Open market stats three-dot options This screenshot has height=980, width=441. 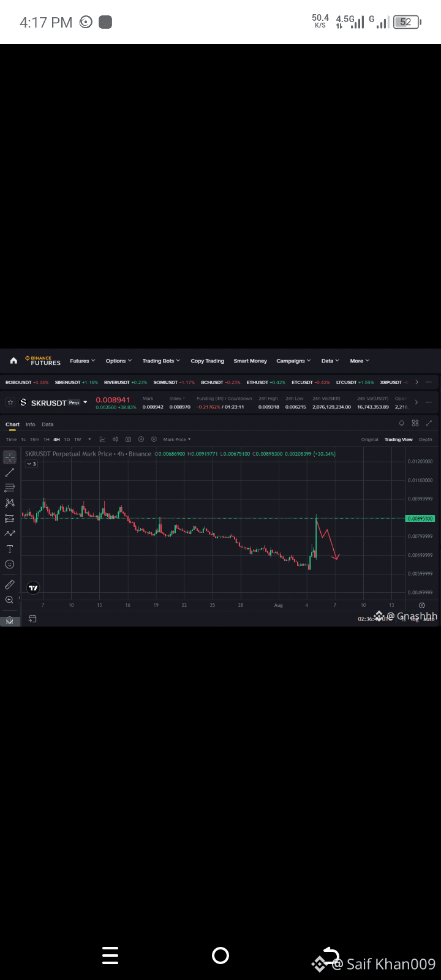429,402
